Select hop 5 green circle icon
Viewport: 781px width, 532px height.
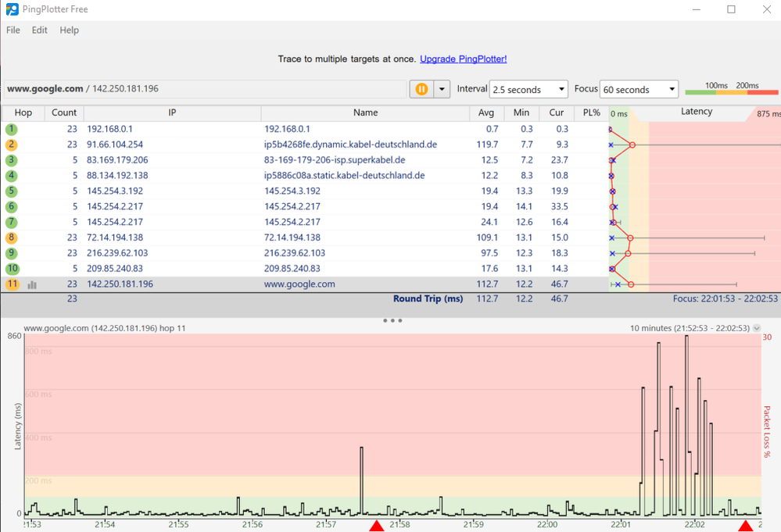12,191
